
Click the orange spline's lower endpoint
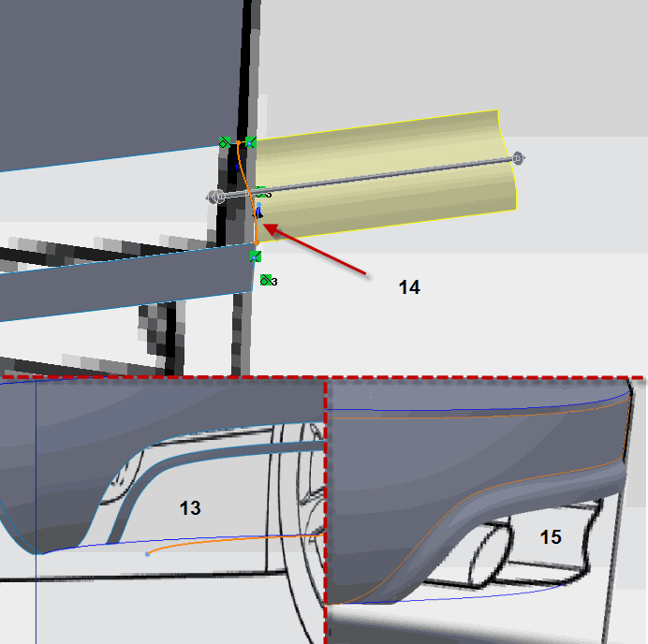click(x=256, y=243)
